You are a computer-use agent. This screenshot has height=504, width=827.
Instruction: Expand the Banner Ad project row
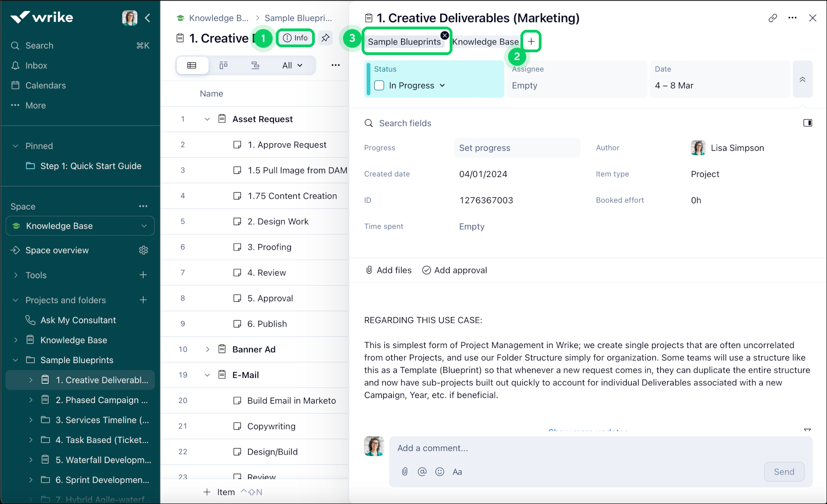(x=207, y=349)
